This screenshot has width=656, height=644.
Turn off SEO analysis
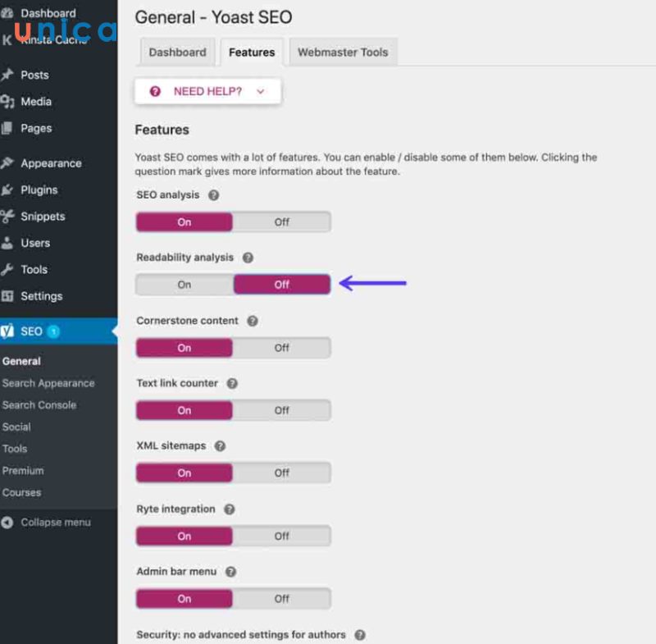[281, 222]
